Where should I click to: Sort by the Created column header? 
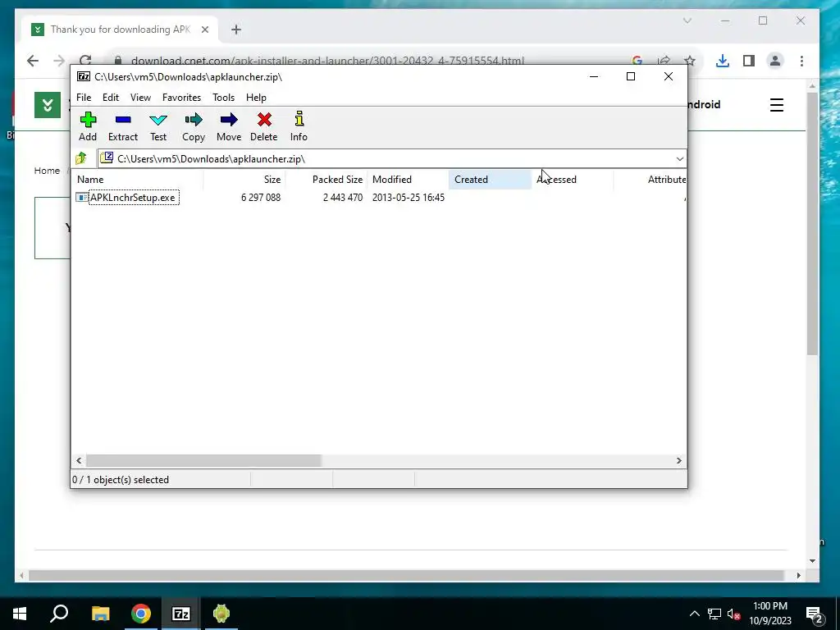pyautogui.click(x=491, y=180)
